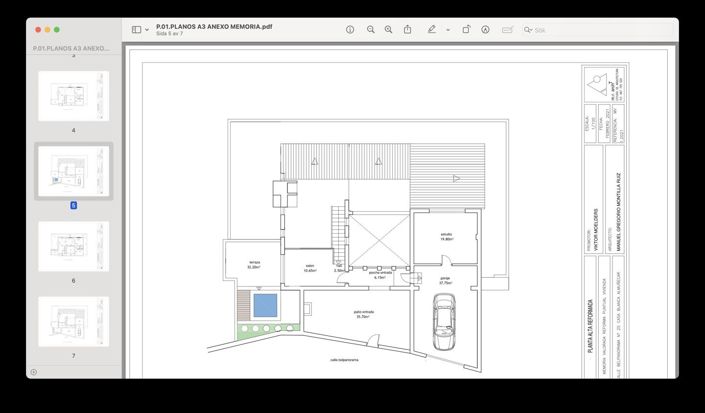
Task: Zoom in on the floor plan
Action: (389, 30)
